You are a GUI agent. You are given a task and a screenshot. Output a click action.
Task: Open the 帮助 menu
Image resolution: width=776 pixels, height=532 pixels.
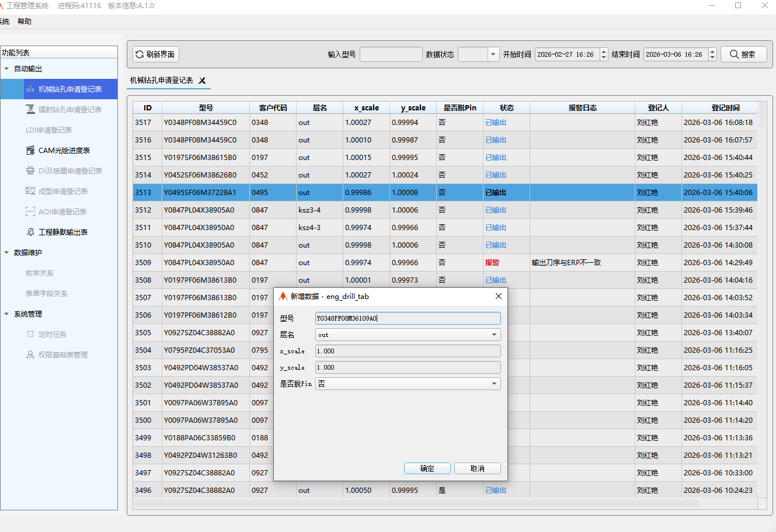(x=25, y=22)
